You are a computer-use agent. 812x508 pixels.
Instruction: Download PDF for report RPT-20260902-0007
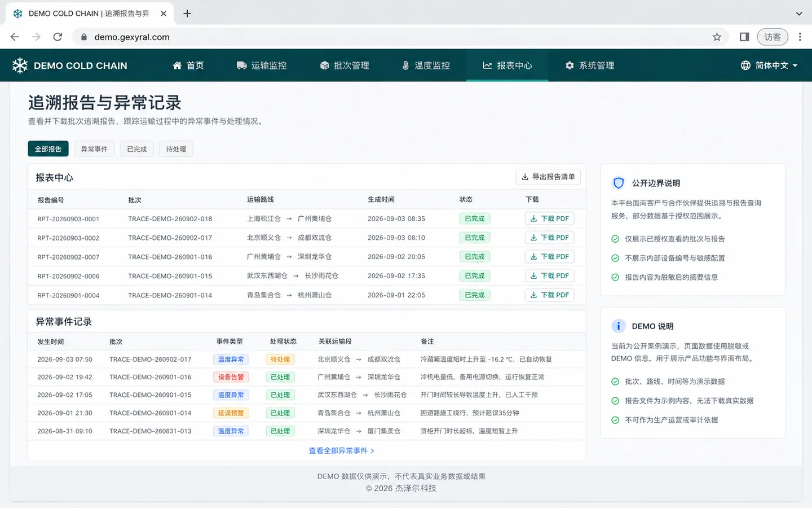pyautogui.click(x=549, y=257)
